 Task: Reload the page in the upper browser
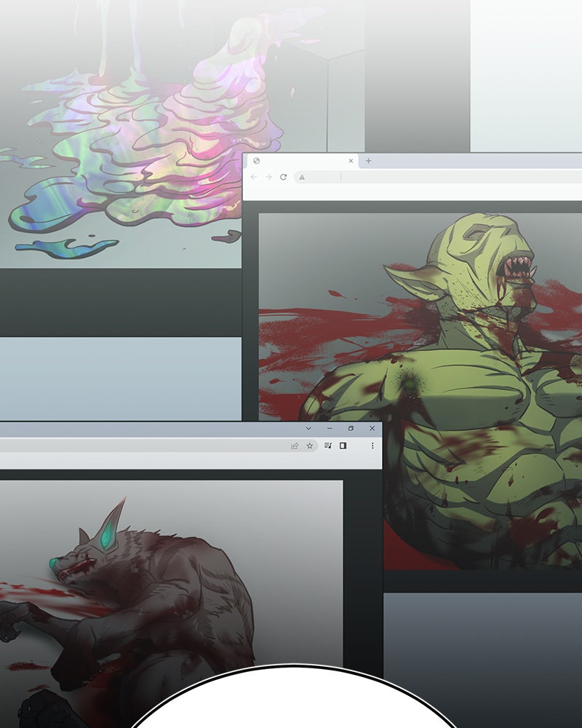pos(283,177)
